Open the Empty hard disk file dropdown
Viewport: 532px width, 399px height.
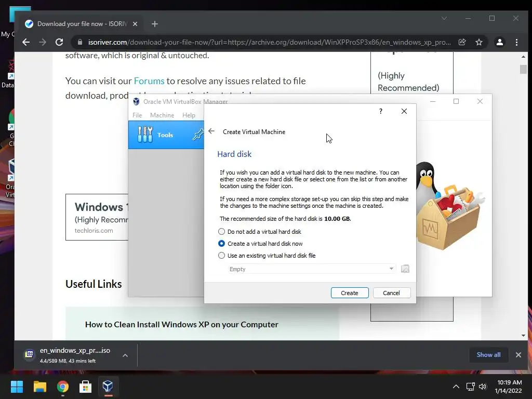pos(312,269)
